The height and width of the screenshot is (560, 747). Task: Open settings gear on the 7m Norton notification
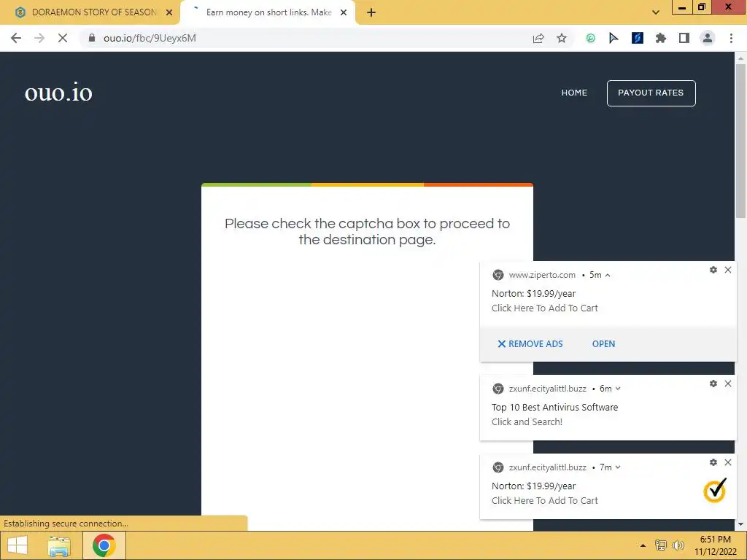click(713, 462)
